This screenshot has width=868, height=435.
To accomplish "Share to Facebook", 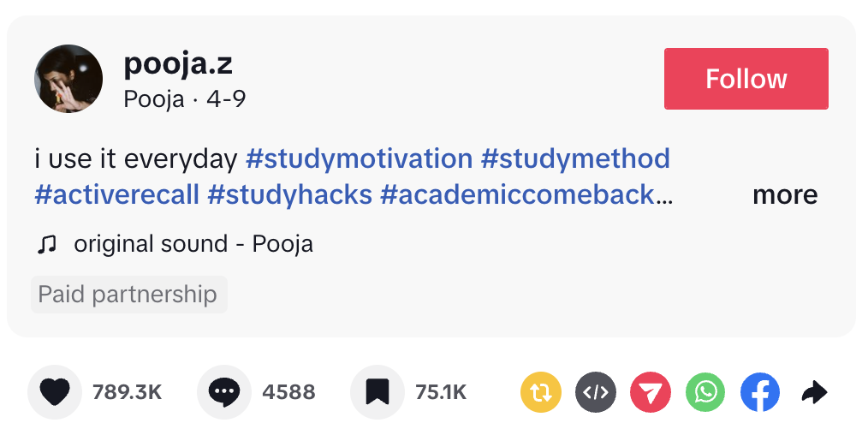I will pyautogui.click(x=760, y=393).
